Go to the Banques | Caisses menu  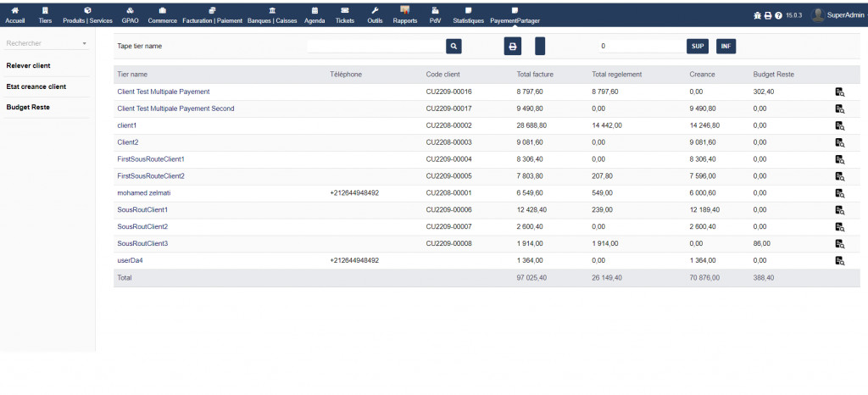pos(271,15)
